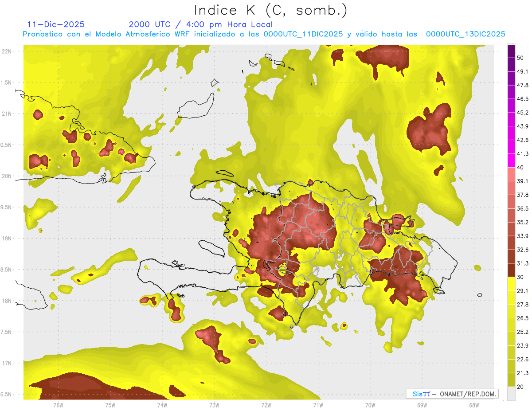532x411 pixels.
Task: Click the '73W' longitude axis label
Action: point(214,405)
